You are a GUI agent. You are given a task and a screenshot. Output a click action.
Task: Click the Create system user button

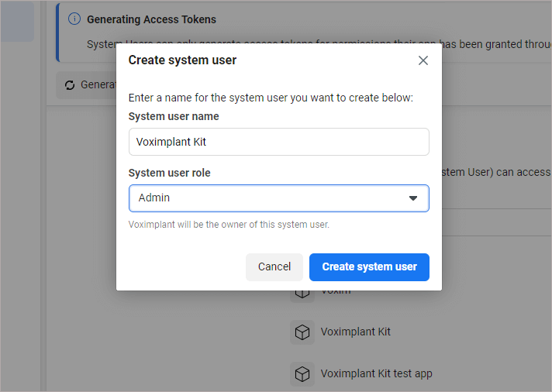tap(369, 267)
